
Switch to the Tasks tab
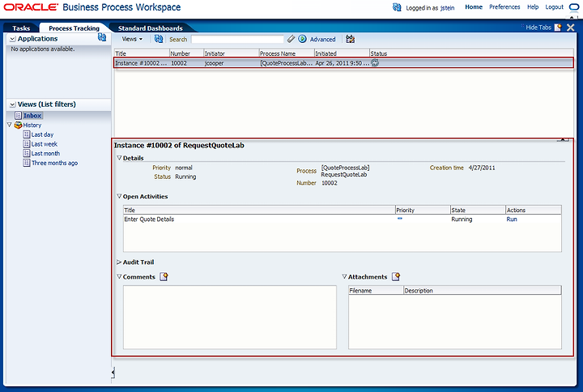(x=21, y=28)
